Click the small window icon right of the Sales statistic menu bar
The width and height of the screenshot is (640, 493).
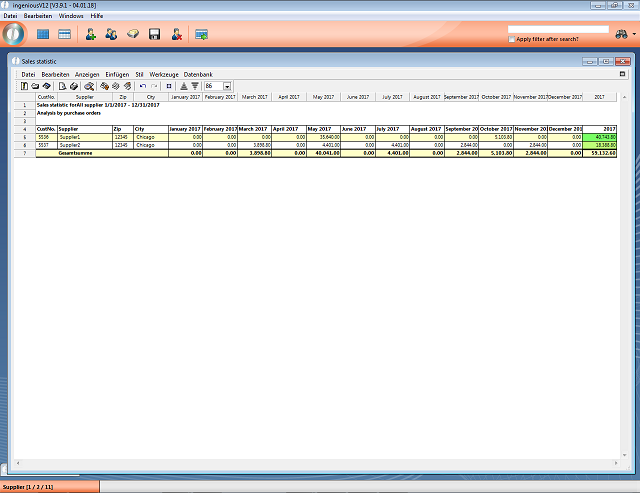tap(622, 74)
